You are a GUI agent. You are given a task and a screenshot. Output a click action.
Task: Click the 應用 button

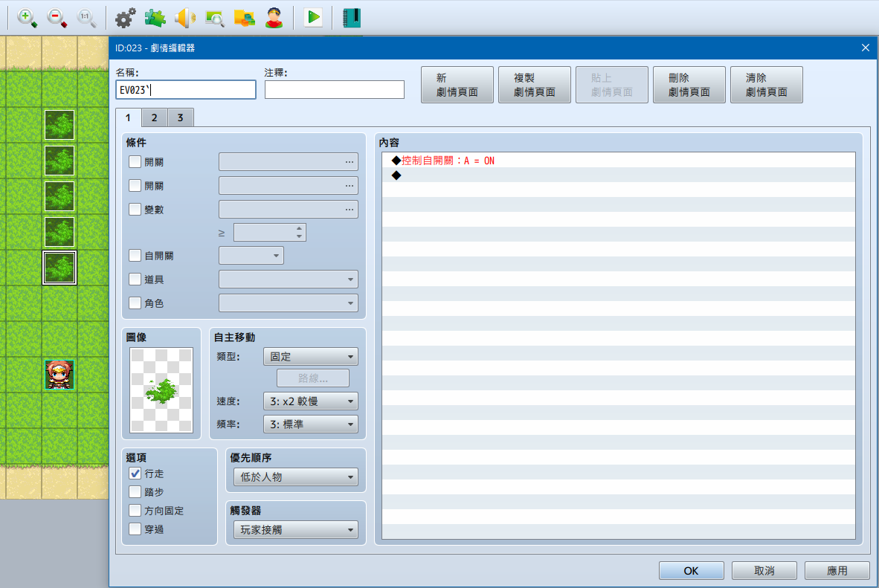tap(837, 571)
